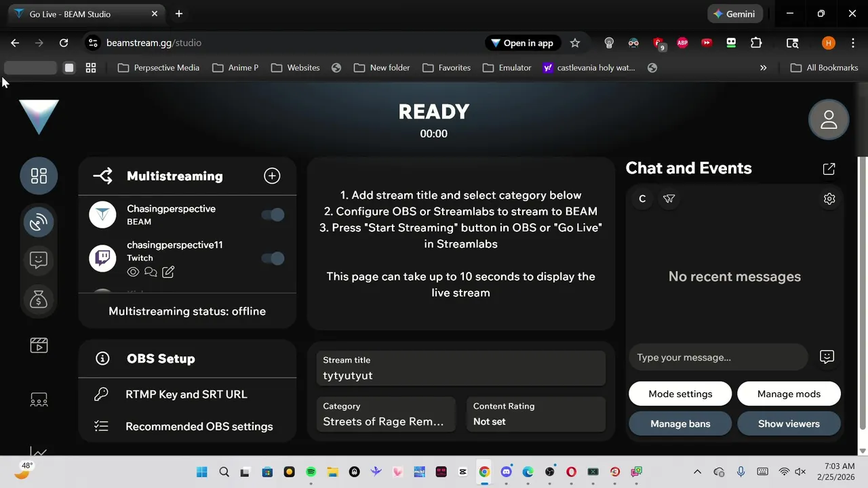Show hidden system tray icons
Viewport: 868px width, 488px height.
coord(697,472)
